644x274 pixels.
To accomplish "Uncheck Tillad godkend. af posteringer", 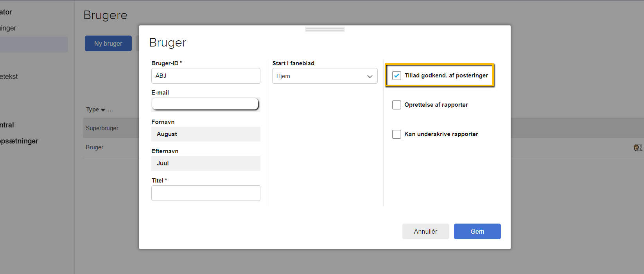I will [x=396, y=75].
